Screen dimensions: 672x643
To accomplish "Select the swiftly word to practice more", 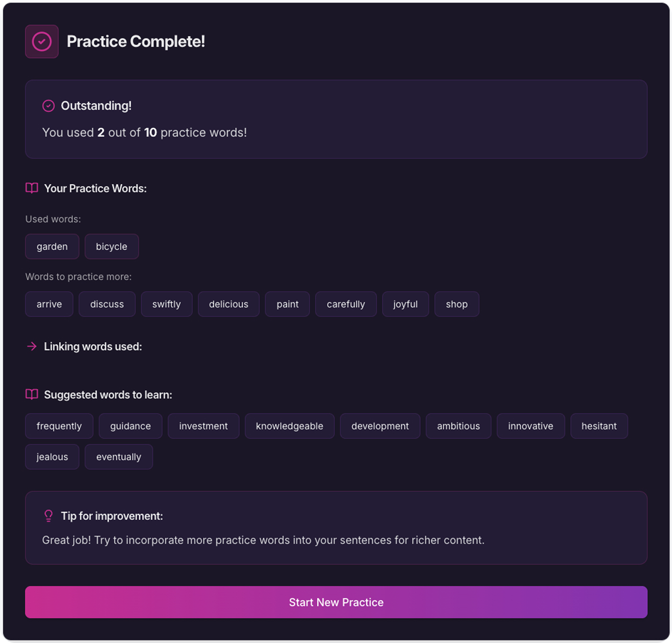I will [x=167, y=304].
